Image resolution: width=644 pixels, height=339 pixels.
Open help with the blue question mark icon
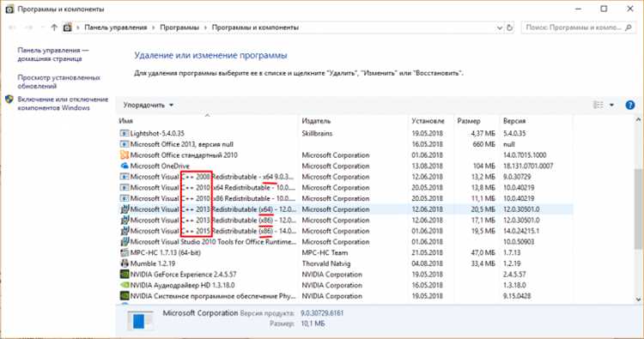(630, 105)
